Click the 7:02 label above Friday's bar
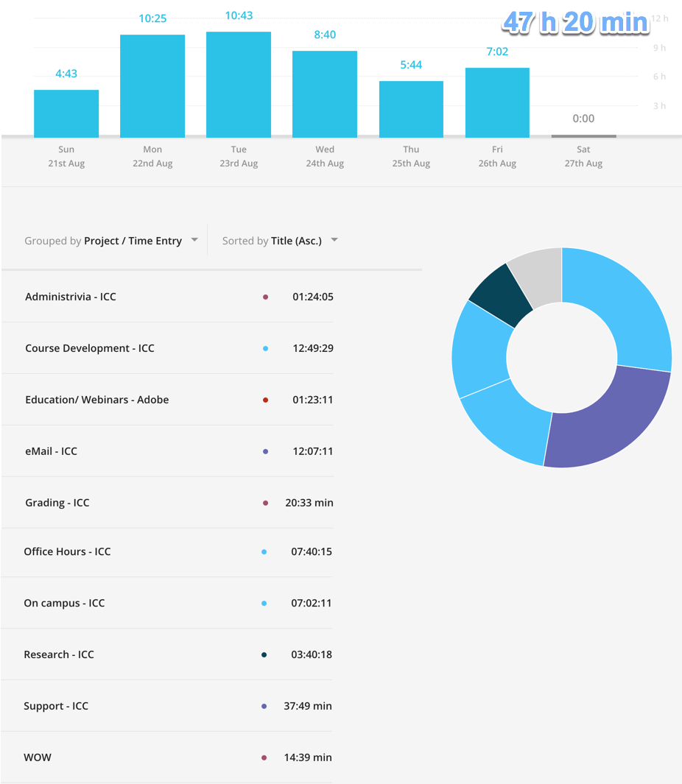Image resolution: width=682 pixels, height=784 pixels. tap(497, 52)
